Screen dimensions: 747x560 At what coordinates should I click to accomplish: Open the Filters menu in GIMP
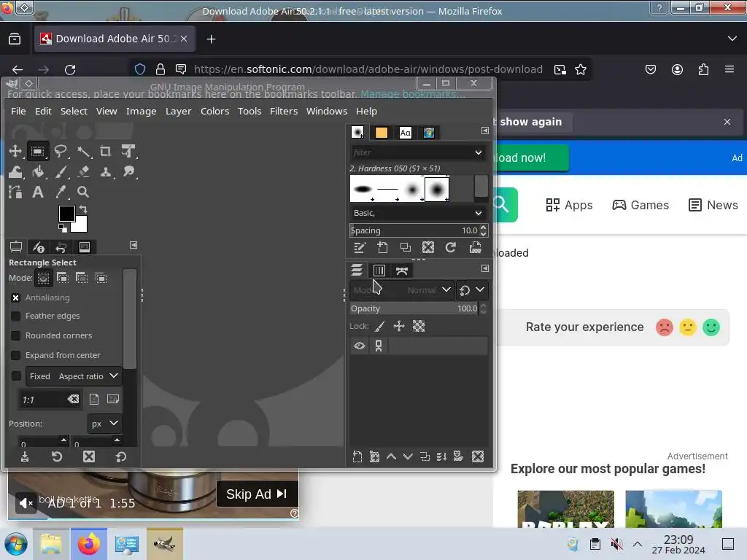coord(284,112)
